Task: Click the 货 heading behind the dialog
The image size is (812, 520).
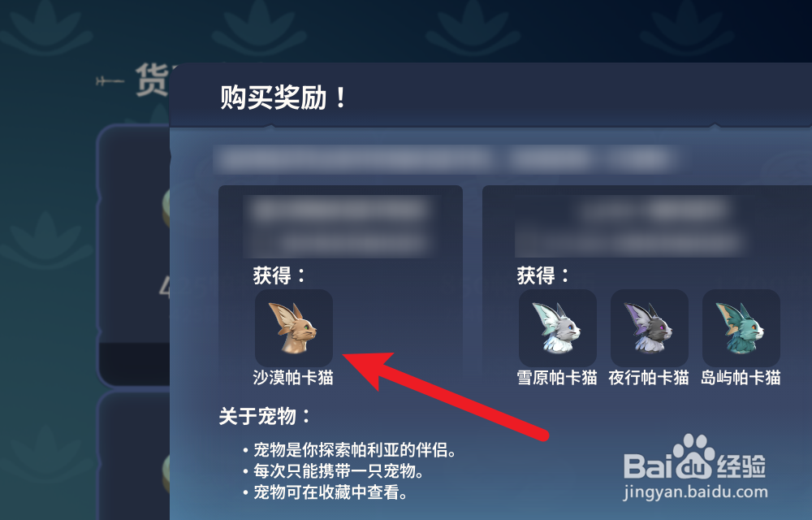Action: tap(153, 80)
